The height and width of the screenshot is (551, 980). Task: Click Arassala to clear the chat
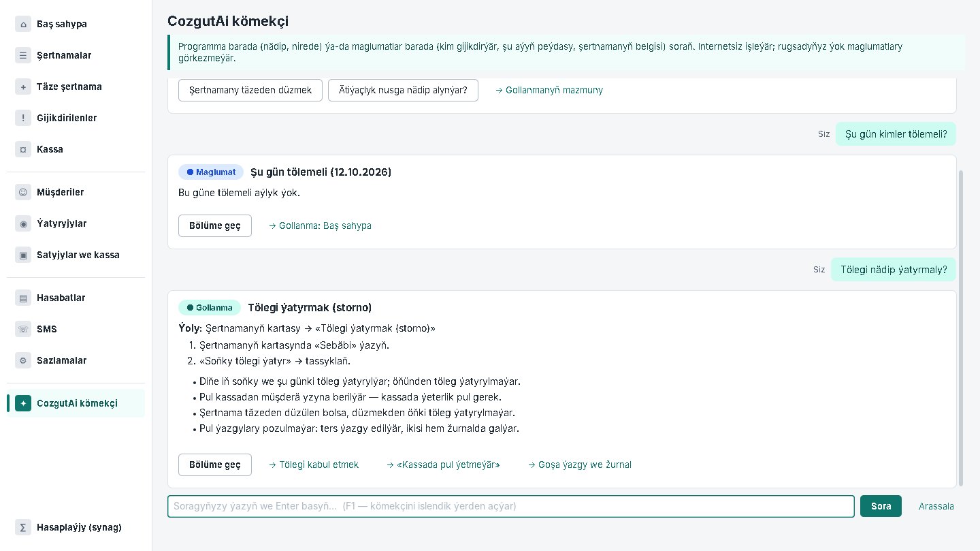936,506
